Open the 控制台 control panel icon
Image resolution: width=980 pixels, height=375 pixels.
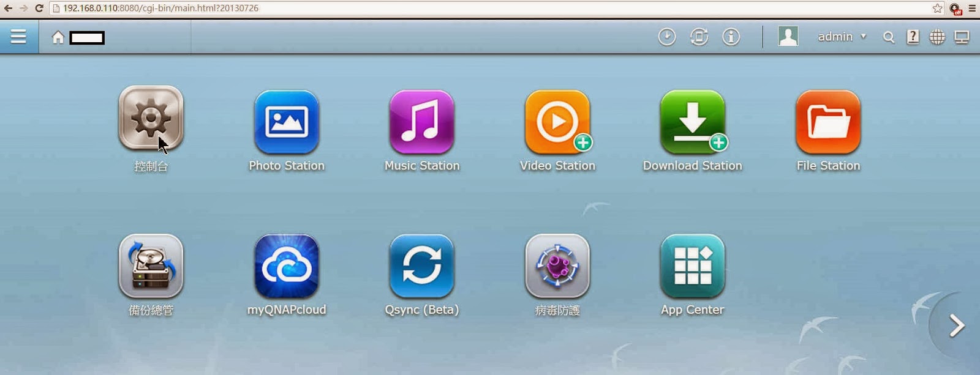(151, 118)
